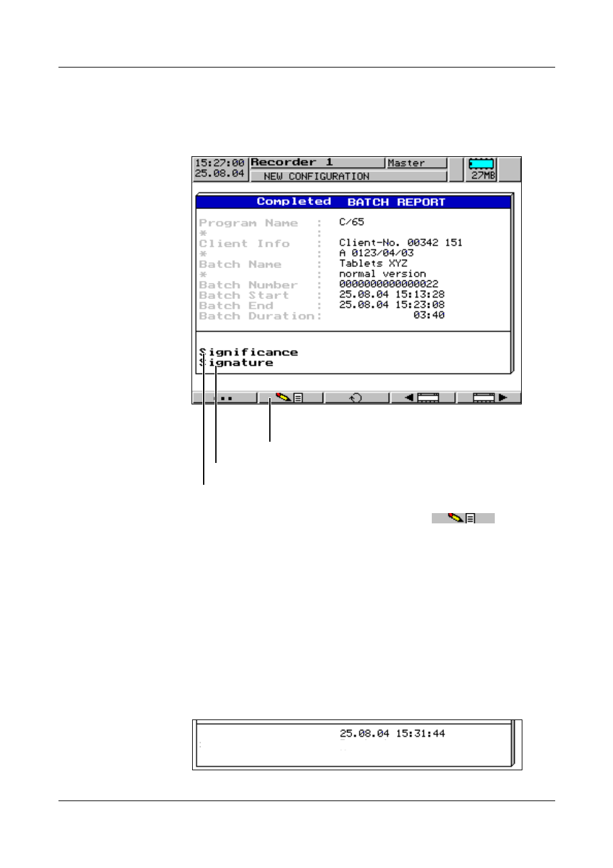This screenshot has height=868, width=613.
Task: Click the C/65 program value
Action: click(x=351, y=222)
